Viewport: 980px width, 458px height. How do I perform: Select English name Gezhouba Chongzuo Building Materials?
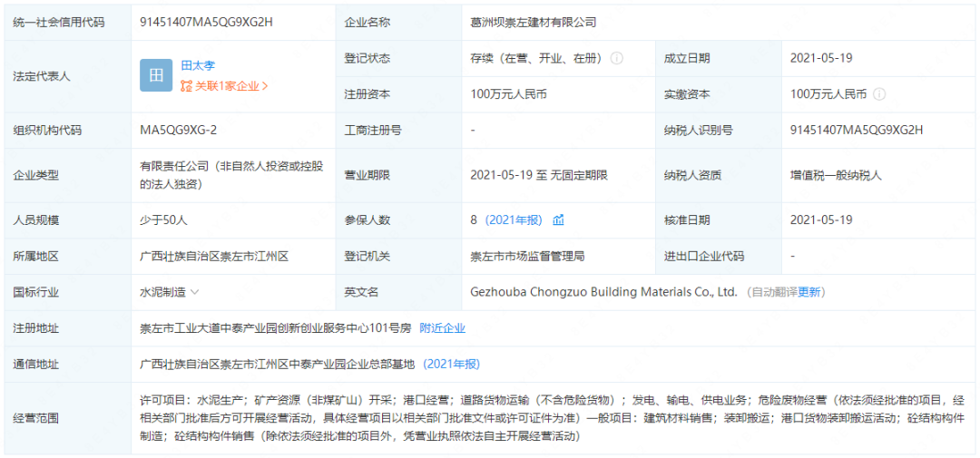coord(604,292)
